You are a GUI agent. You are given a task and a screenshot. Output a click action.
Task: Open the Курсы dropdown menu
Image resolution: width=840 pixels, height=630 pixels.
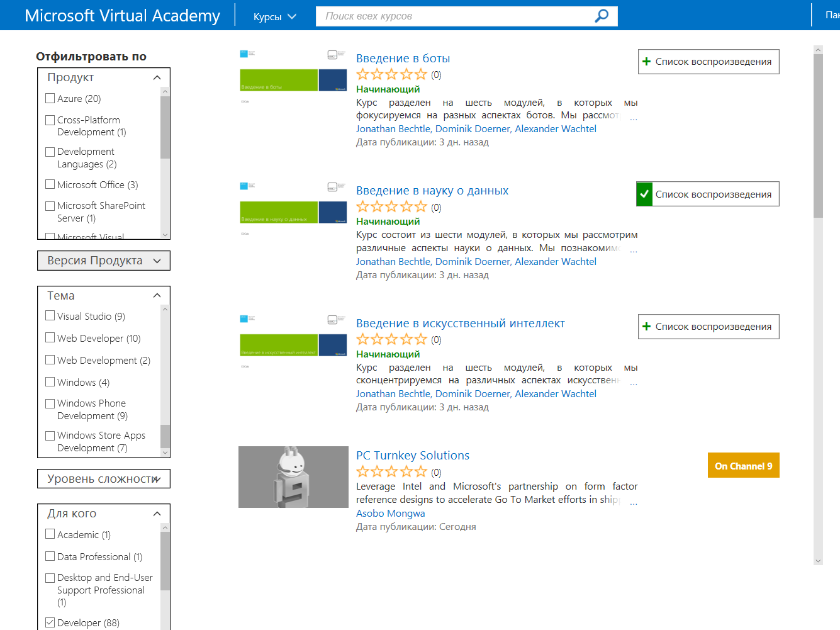274,16
